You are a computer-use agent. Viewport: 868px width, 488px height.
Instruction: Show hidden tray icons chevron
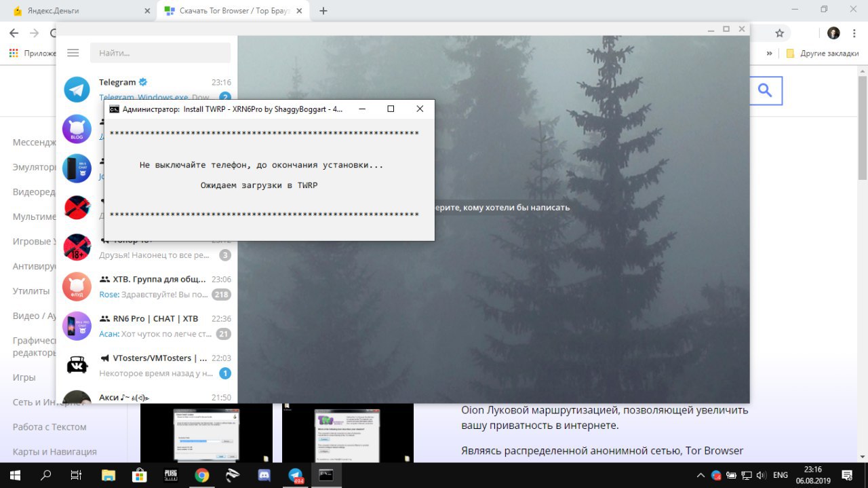click(x=701, y=475)
